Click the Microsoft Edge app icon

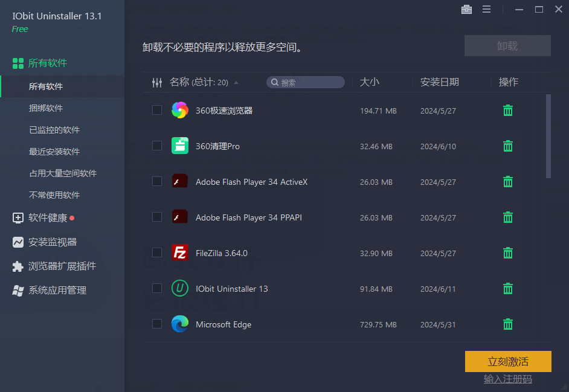179,324
